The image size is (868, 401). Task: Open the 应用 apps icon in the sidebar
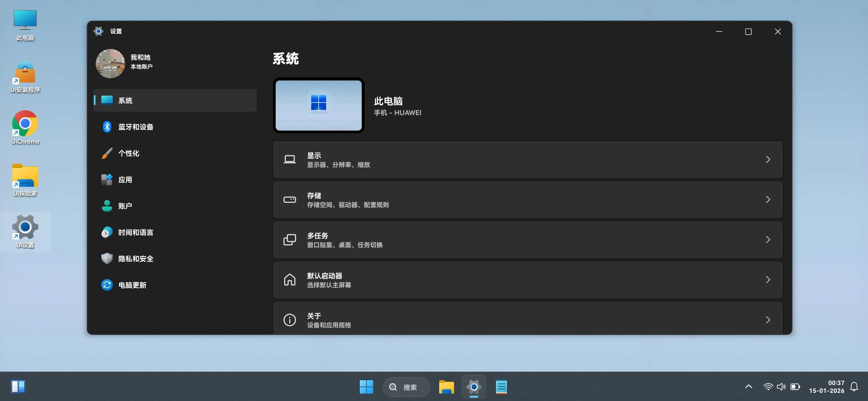[x=107, y=180]
